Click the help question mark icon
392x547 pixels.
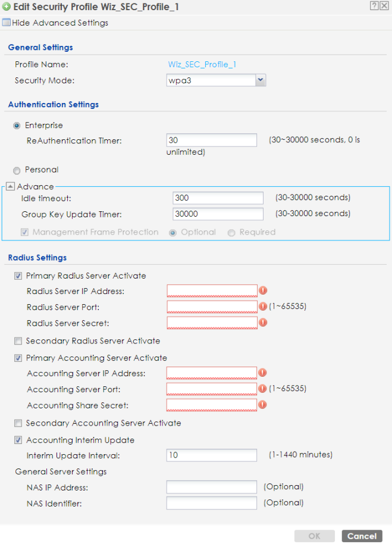[x=373, y=6]
